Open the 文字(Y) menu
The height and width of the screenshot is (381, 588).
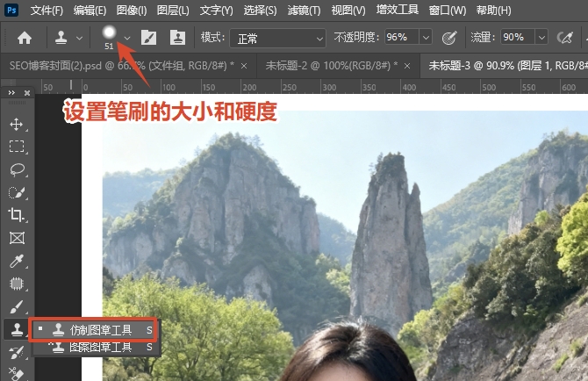[x=217, y=11]
